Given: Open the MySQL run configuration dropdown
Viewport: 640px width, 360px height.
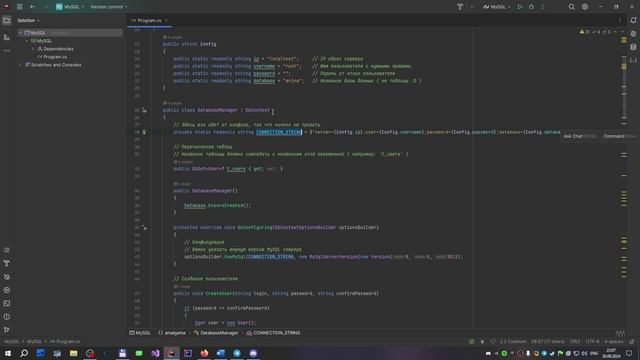Looking at the screenshot, I should point(497,7).
